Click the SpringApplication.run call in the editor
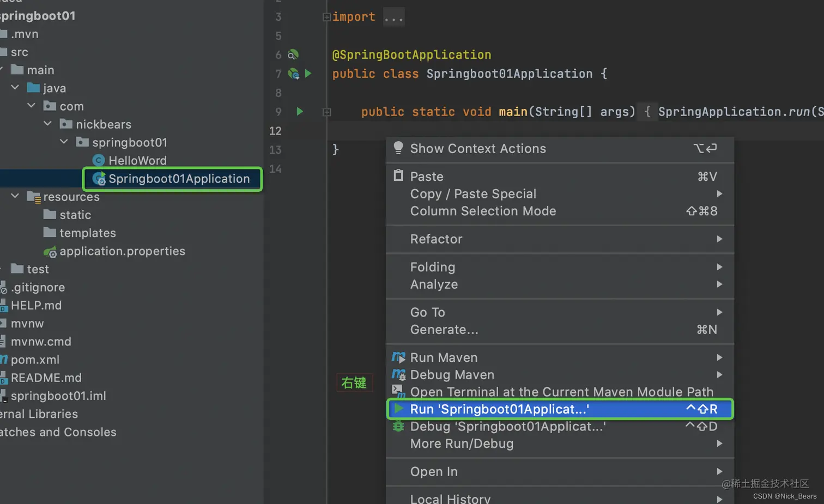 coord(734,112)
